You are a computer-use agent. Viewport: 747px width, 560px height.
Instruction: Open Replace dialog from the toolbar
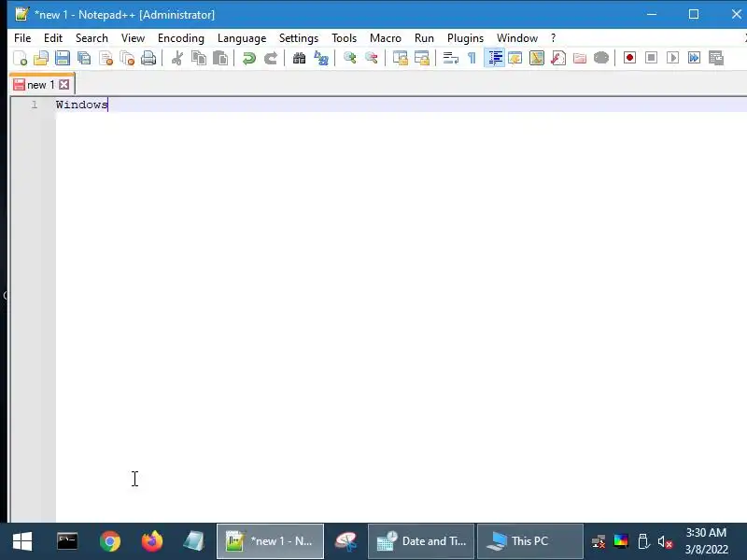321,58
